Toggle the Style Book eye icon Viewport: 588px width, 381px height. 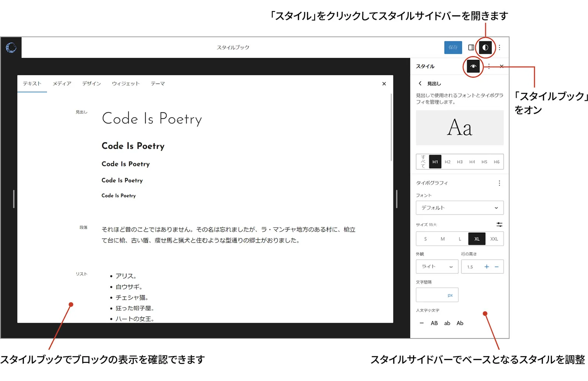[473, 67]
